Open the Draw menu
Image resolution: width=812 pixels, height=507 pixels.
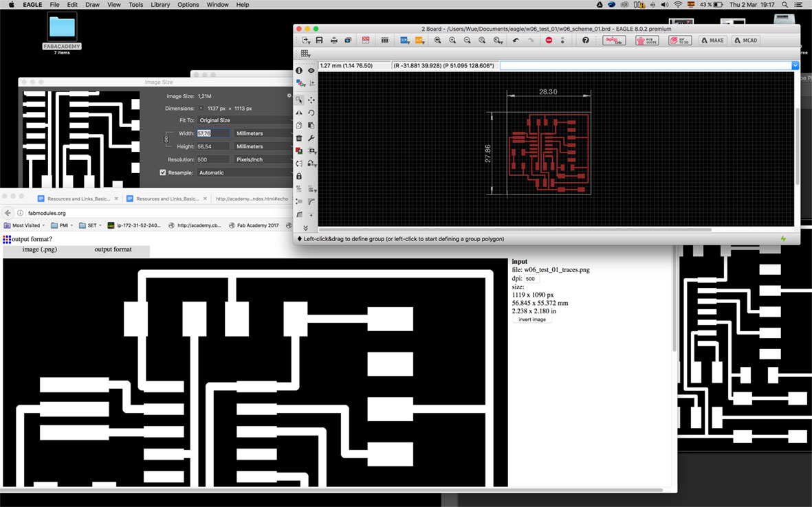coord(92,5)
